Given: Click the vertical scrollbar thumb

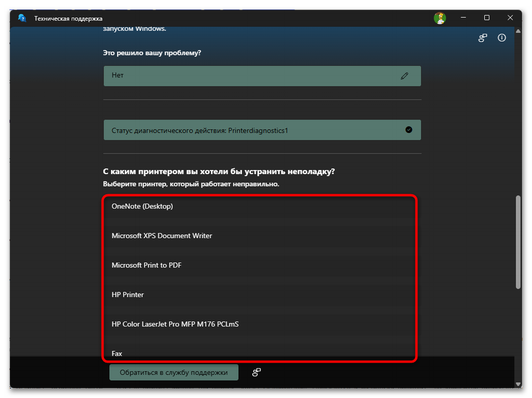Looking at the screenshot, I should (518, 242).
